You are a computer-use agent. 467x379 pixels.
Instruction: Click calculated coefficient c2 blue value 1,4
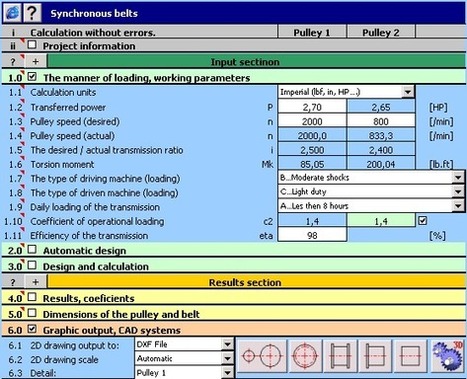(x=312, y=221)
